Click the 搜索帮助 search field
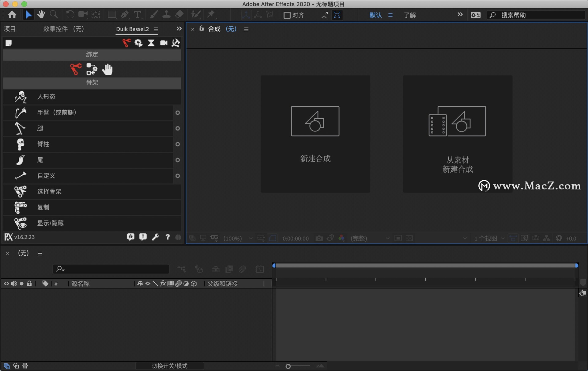 pos(536,15)
